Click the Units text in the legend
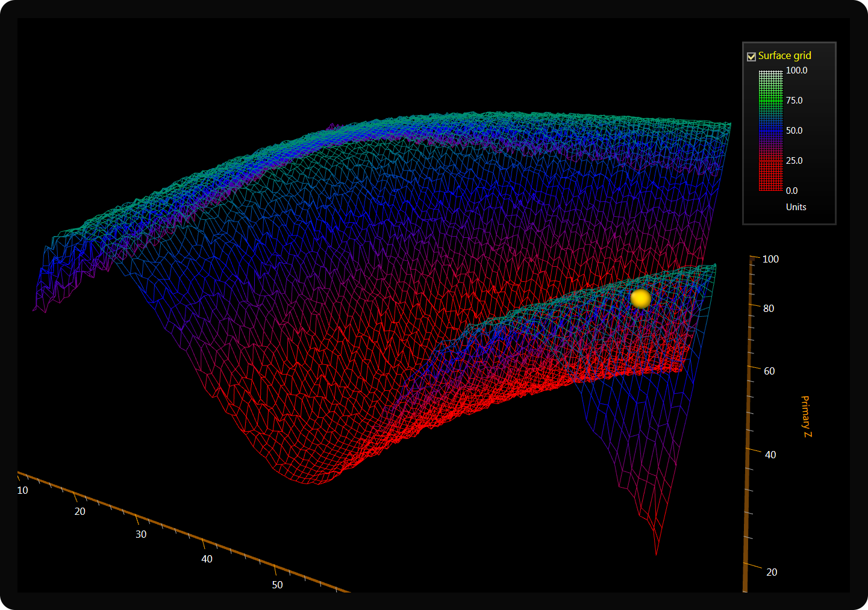Viewport: 868px width, 610px height. coord(796,207)
